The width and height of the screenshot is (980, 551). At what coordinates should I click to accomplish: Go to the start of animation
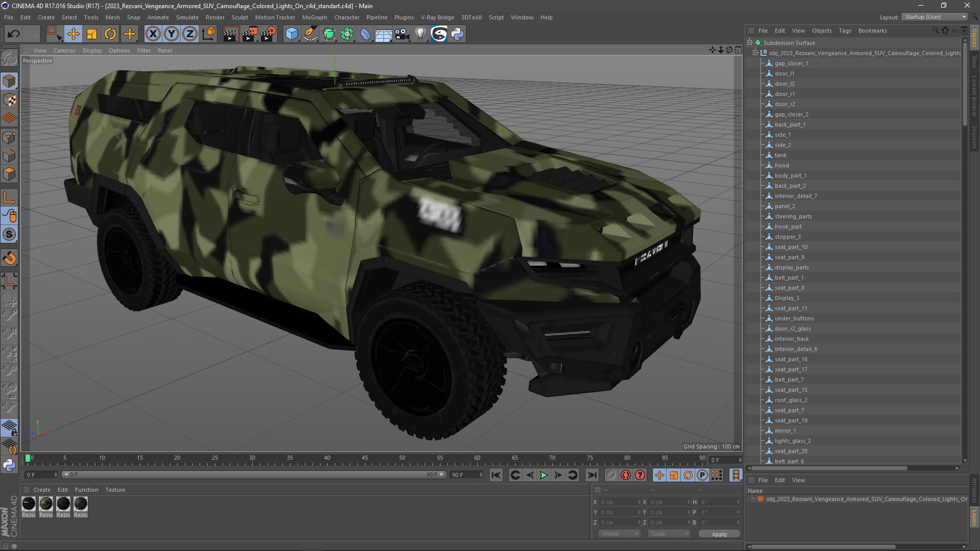[496, 475]
